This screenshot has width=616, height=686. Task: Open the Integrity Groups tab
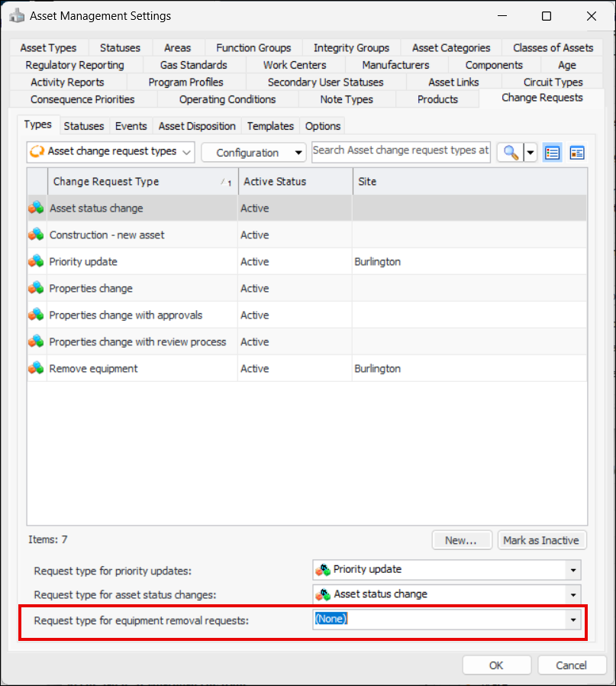(x=351, y=47)
